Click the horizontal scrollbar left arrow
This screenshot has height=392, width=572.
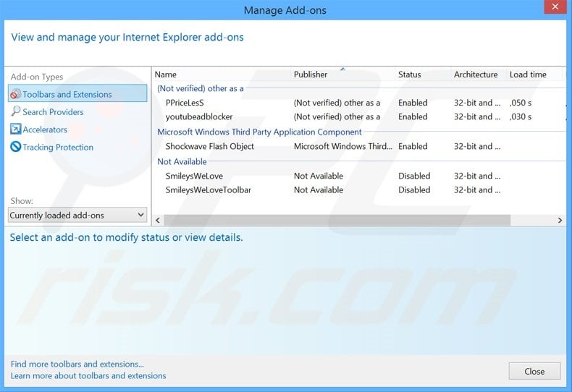click(158, 220)
